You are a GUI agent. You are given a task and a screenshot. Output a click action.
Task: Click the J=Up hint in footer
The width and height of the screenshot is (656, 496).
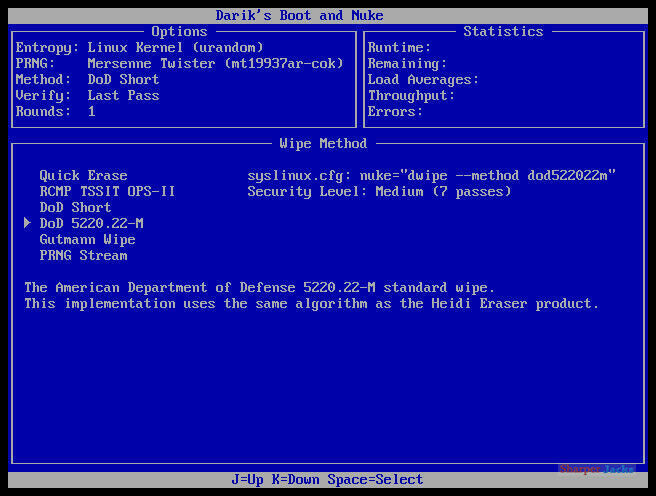click(247, 480)
